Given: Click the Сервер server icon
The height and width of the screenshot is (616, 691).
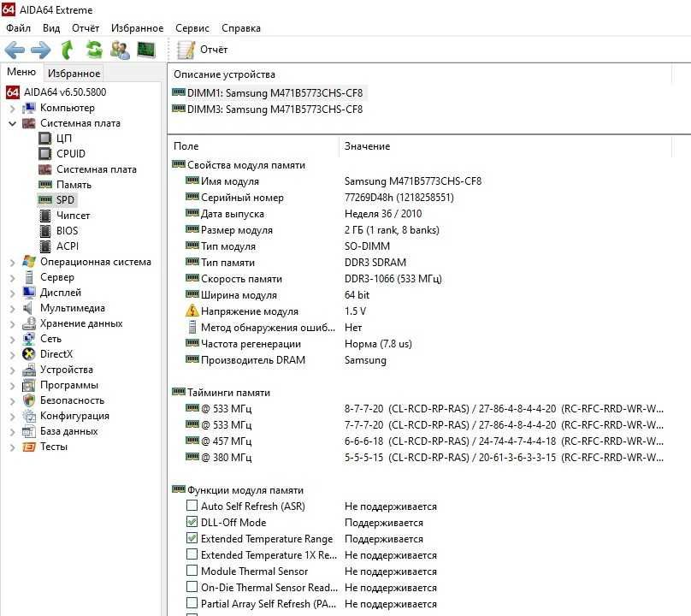Looking at the screenshot, I should (x=28, y=277).
